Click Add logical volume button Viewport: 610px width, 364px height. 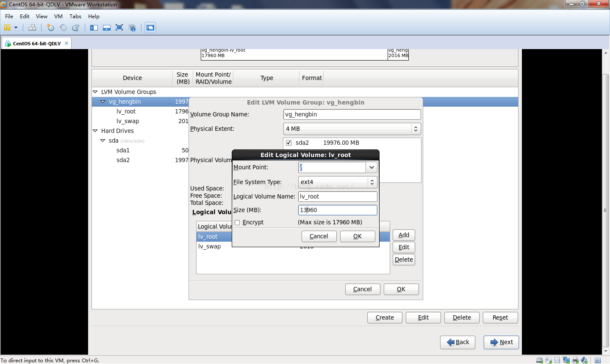tap(404, 235)
